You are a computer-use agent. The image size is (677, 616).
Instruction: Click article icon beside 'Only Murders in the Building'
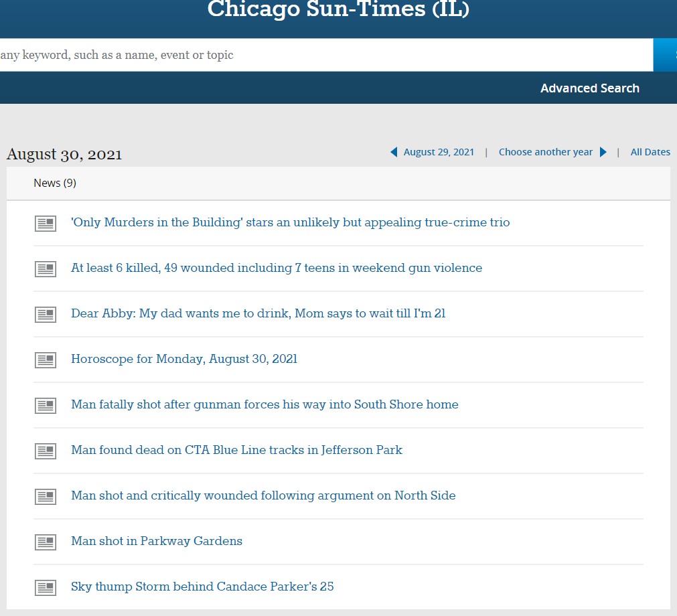pos(46,224)
